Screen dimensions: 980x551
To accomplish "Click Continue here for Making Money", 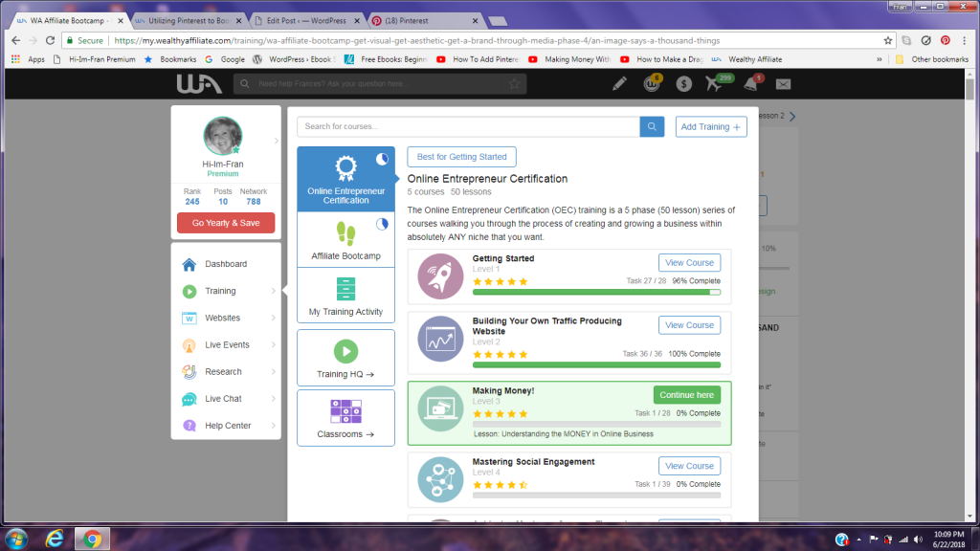I will [x=686, y=395].
